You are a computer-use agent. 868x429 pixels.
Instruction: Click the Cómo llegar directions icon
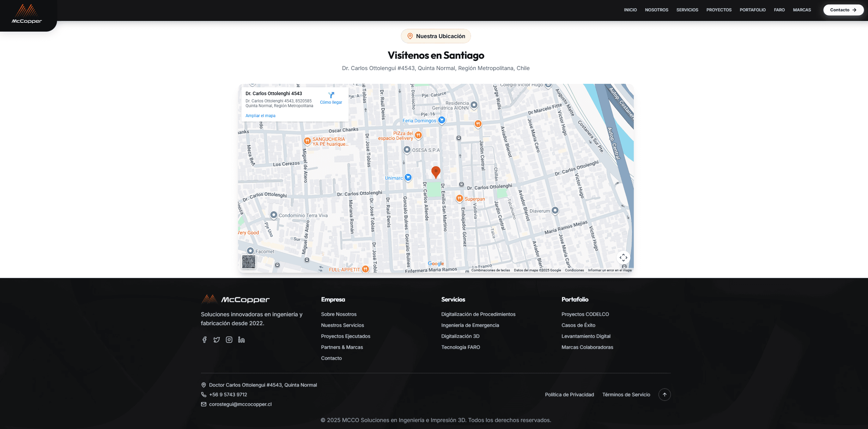point(331,95)
